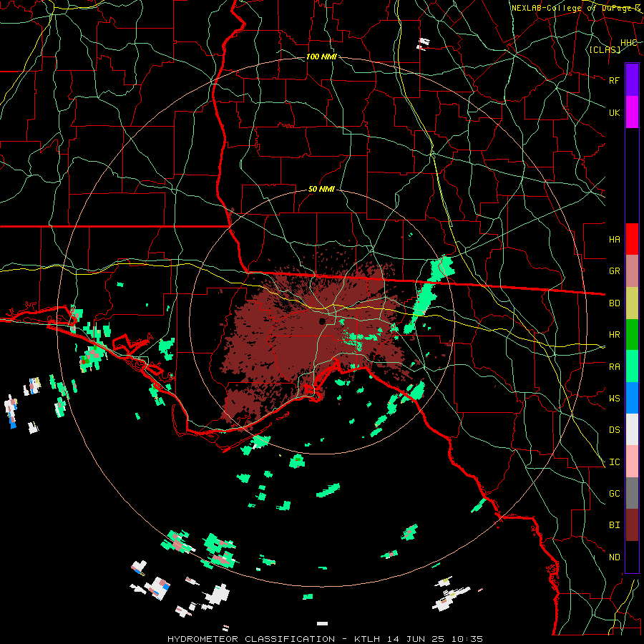Viewport: 644px width, 644px height.
Task: Click the GR legend label
Action: 614,271
